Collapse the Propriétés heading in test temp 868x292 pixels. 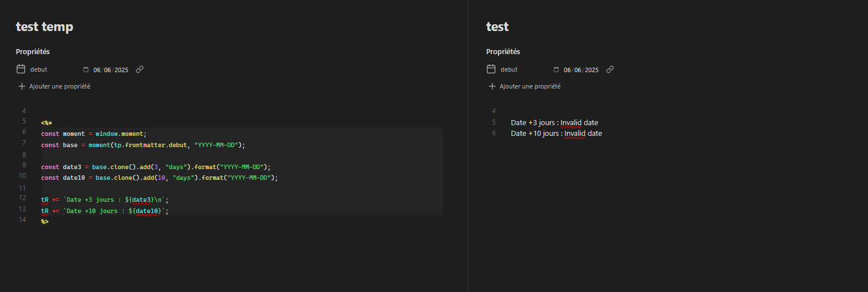click(x=33, y=51)
